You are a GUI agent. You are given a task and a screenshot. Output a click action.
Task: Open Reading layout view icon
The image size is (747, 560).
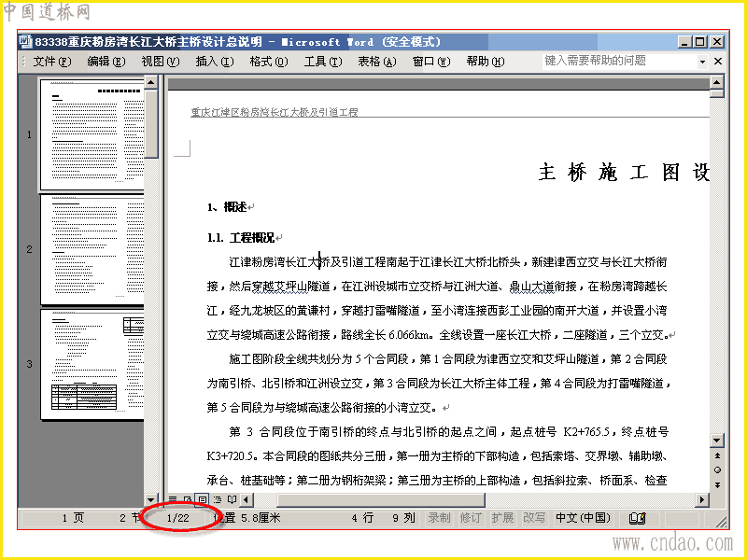coord(232,499)
